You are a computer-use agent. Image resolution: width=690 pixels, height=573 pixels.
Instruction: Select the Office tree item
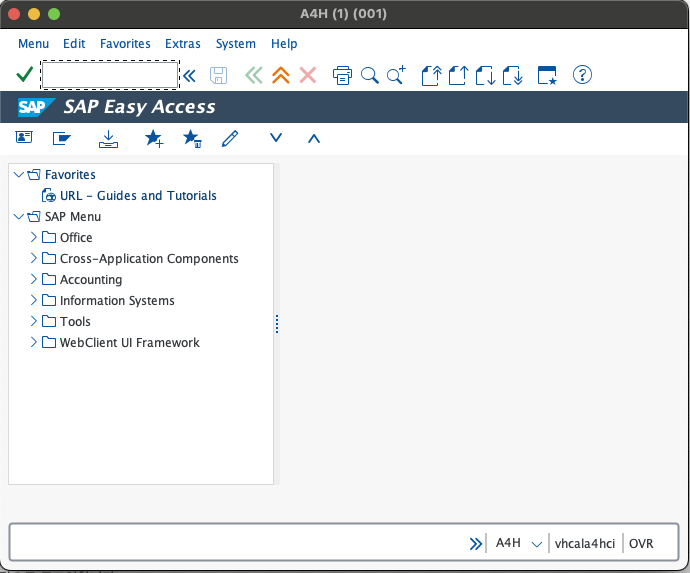(x=76, y=238)
